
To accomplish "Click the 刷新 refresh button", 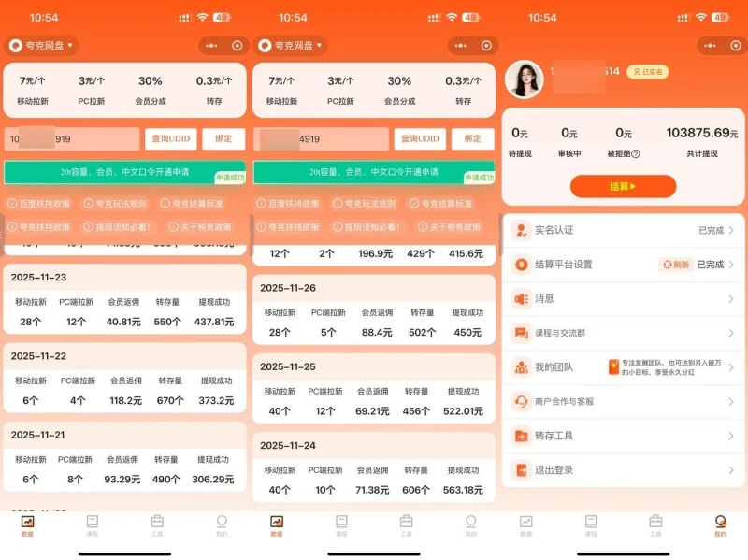I will pyautogui.click(x=675, y=265).
